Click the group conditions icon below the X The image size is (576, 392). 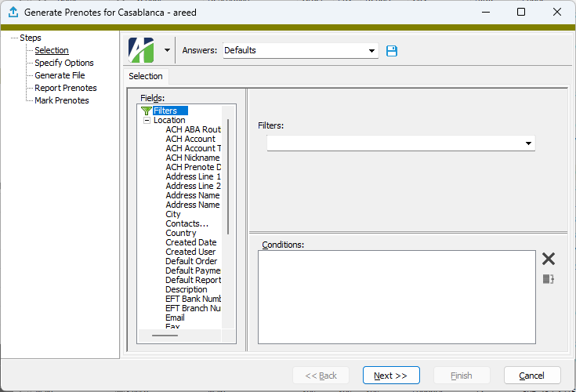pyautogui.click(x=549, y=279)
